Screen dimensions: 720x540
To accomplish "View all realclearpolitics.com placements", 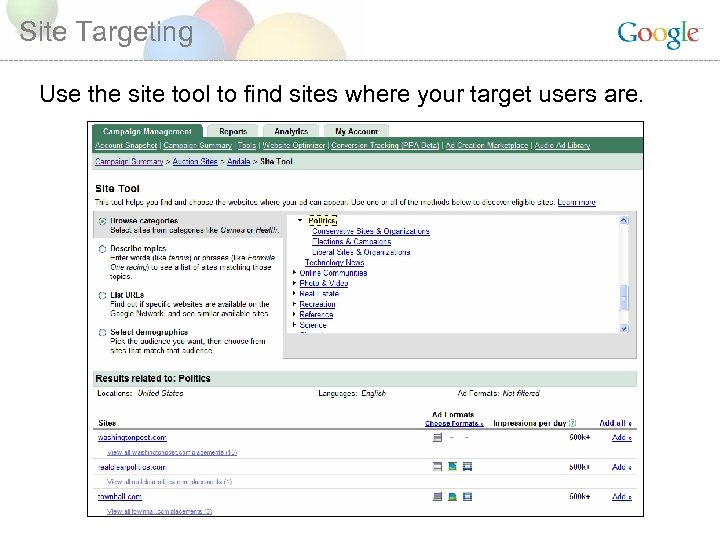I will click(x=169, y=482).
